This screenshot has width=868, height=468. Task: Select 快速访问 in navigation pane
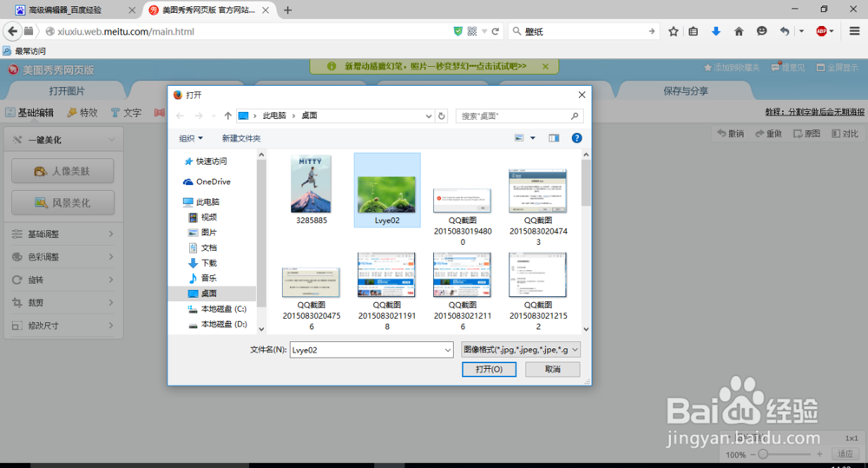point(206,161)
